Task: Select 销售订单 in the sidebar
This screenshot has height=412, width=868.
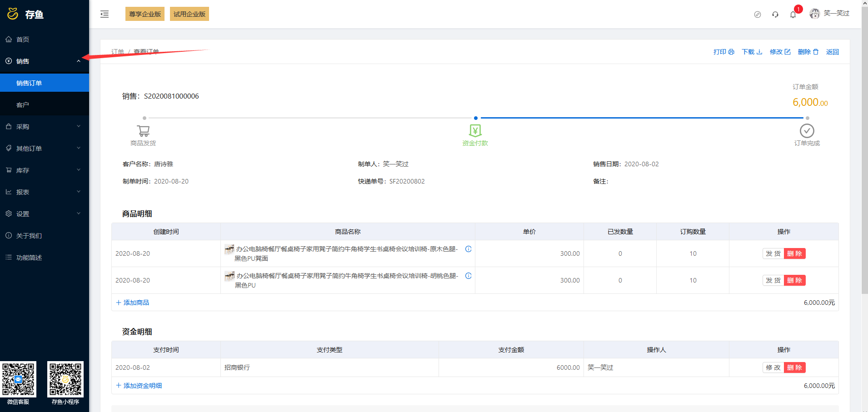Action: (45, 83)
